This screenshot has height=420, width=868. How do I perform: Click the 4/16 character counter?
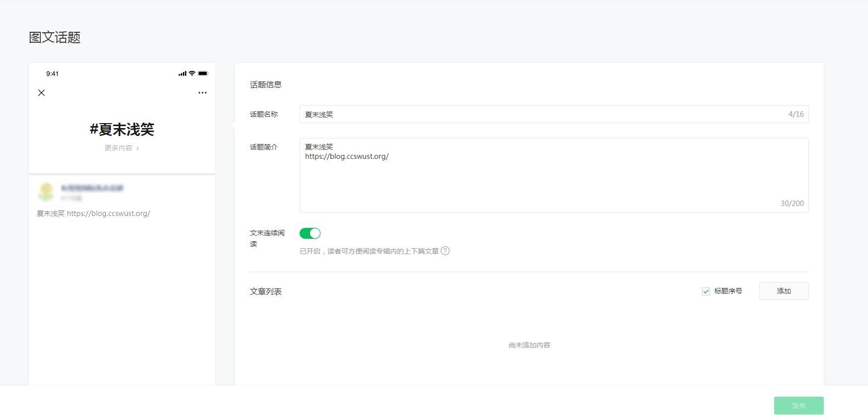pyautogui.click(x=796, y=114)
